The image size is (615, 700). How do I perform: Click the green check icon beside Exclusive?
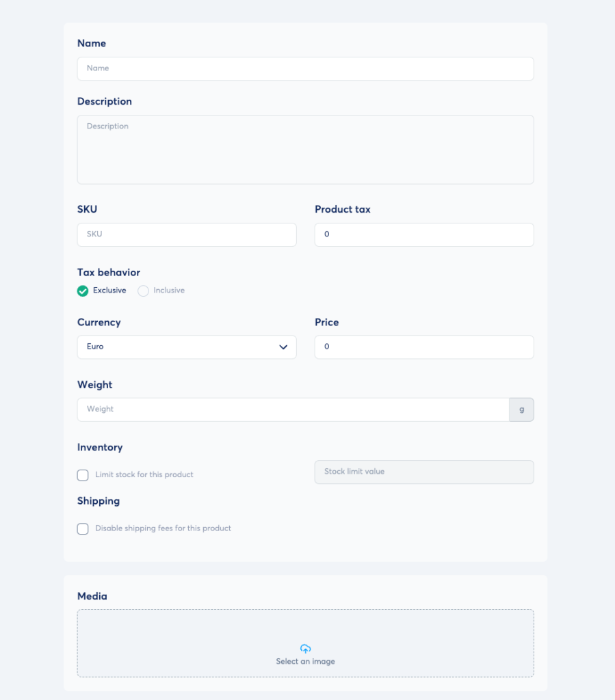tap(83, 291)
